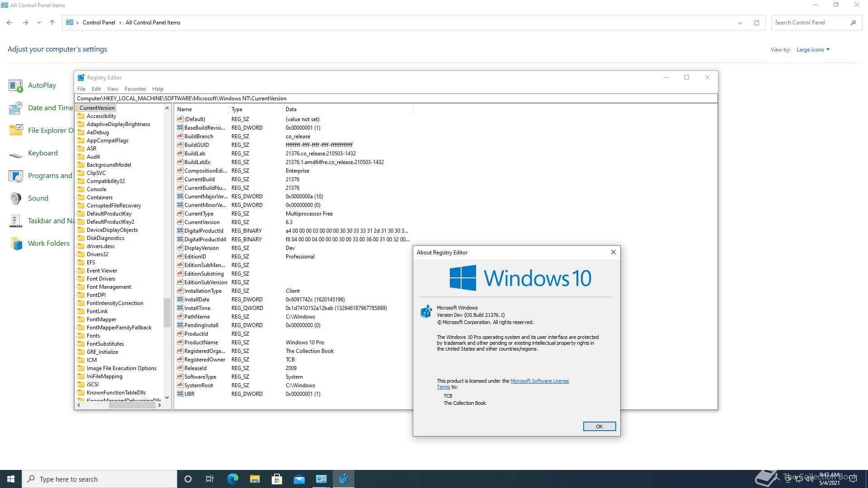Viewport: 868px width, 488px height.
Task: Open the Sound control panel item
Action: tap(38, 198)
